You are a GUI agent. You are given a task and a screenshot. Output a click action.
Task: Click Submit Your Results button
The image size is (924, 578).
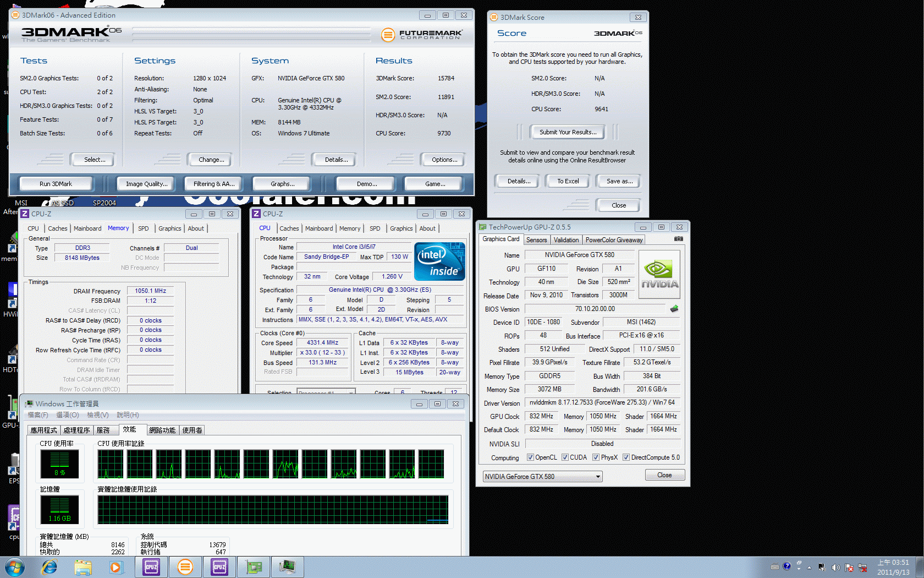[x=568, y=132]
